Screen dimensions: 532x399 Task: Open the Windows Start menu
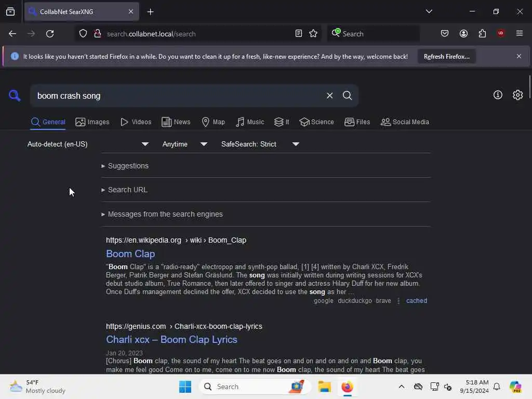click(x=185, y=387)
